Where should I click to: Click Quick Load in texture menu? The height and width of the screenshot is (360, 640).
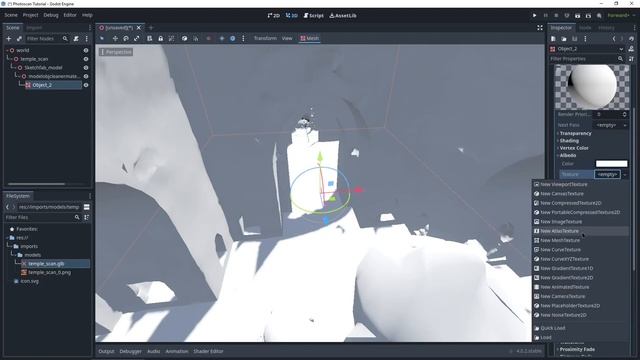point(553,328)
